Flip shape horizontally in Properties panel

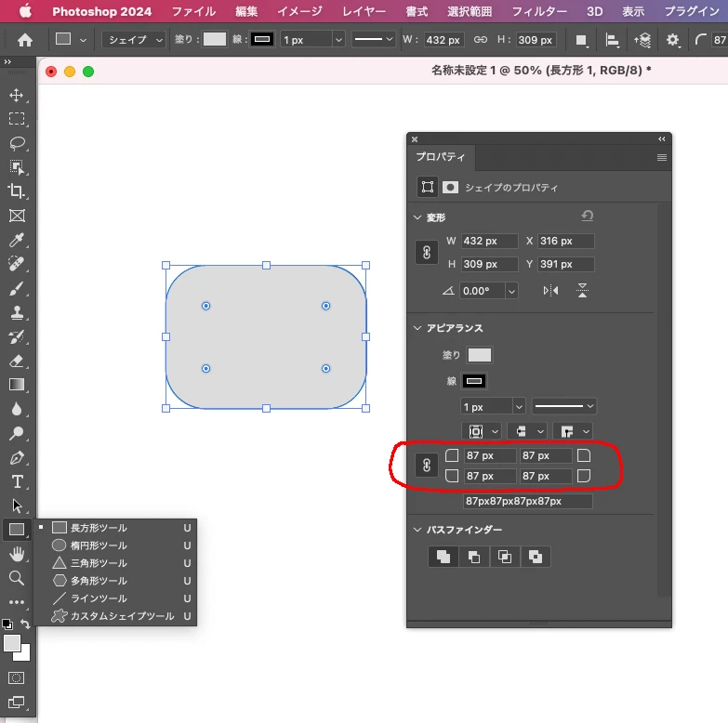point(550,291)
